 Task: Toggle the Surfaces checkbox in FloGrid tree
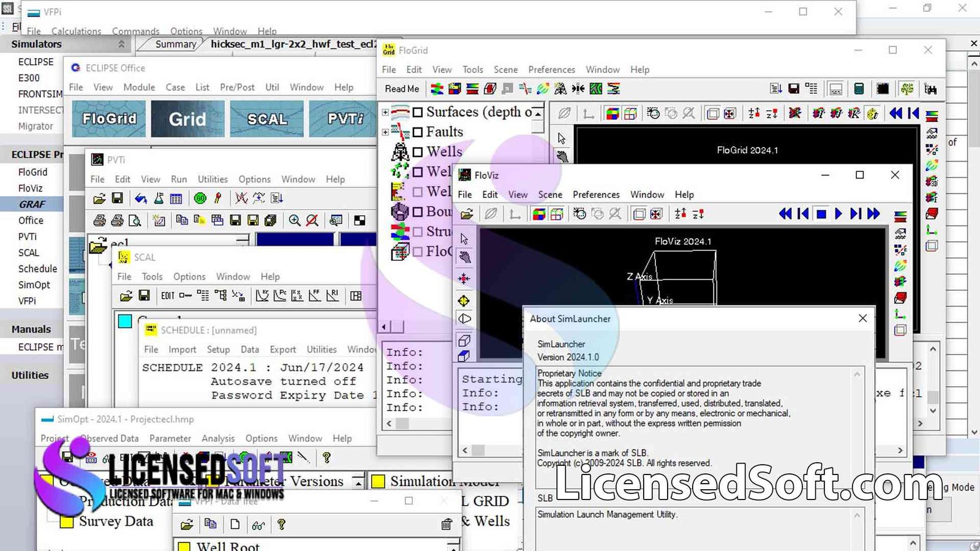click(418, 112)
